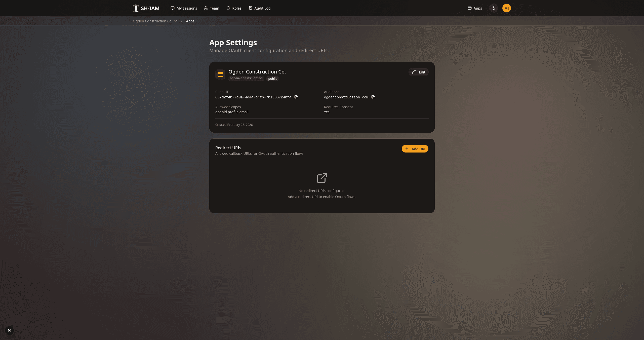
Task: Copy the Audience domain
Action: coord(373,97)
